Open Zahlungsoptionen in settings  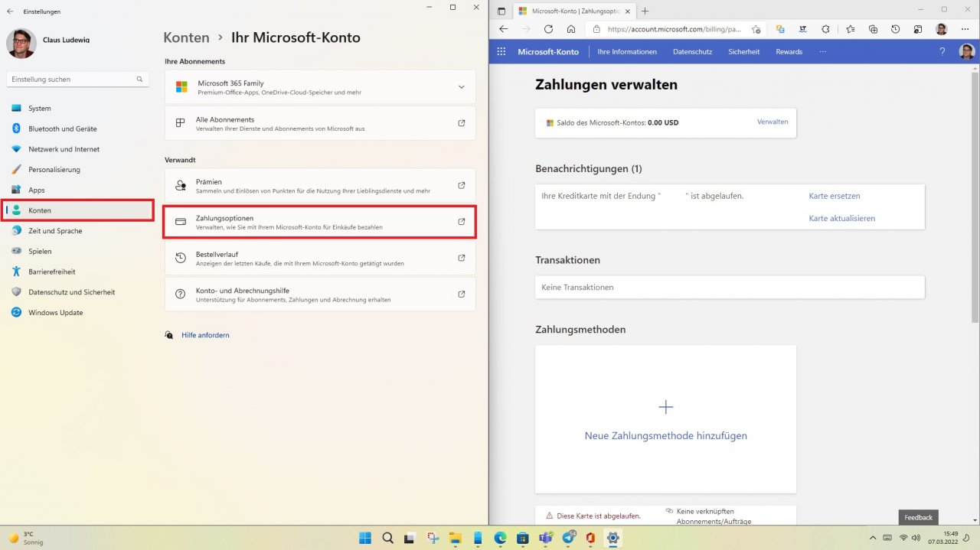click(320, 222)
